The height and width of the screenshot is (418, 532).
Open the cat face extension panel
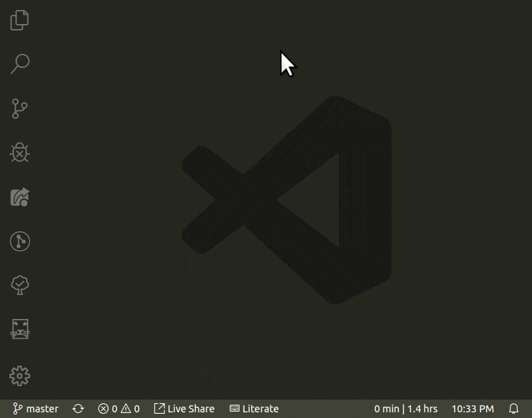20,329
